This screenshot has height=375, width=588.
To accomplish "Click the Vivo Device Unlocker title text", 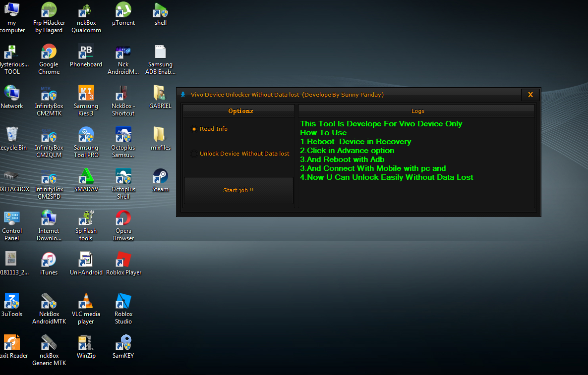I will click(x=287, y=95).
